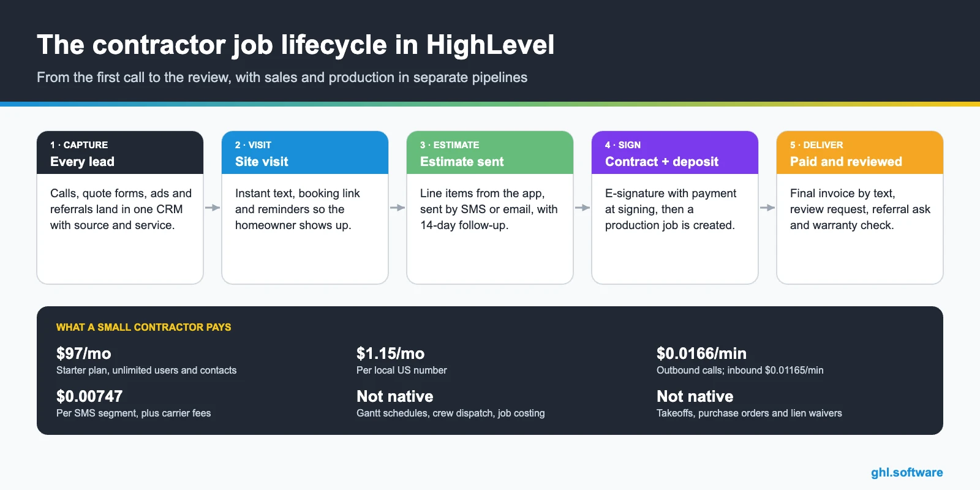
Task: Select the '4 · SIGN' stage label
Action: click(x=623, y=145)
